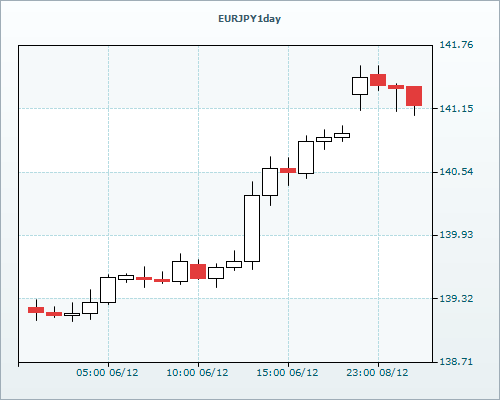This screenshot has width=500, height=400.
Task: Click the 138.71 price axis label
Action: pos(456,362)
